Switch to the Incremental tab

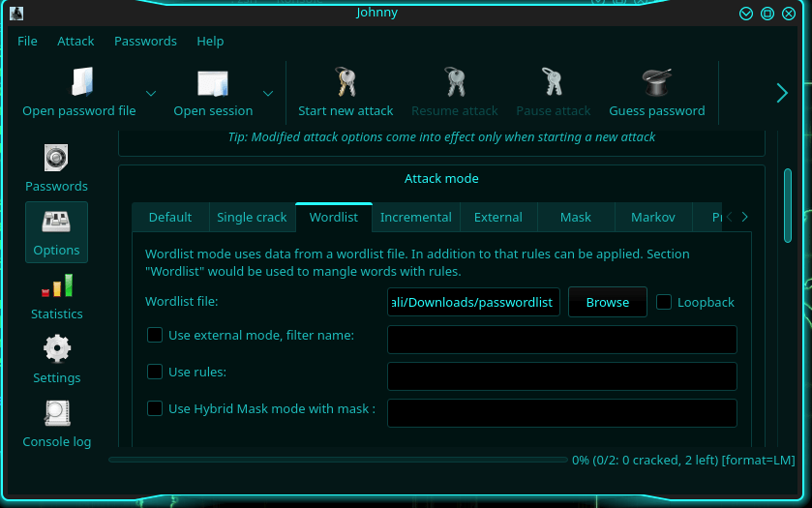point(415,217)
